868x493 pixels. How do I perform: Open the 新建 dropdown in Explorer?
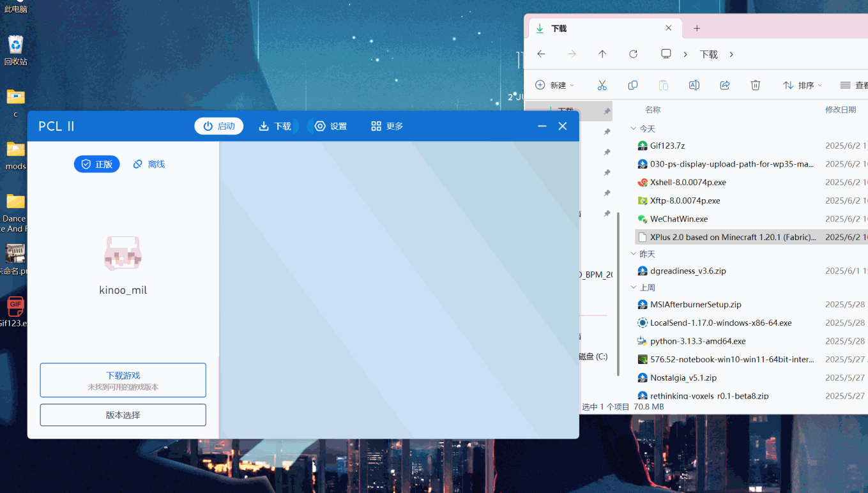pos(554,85)
